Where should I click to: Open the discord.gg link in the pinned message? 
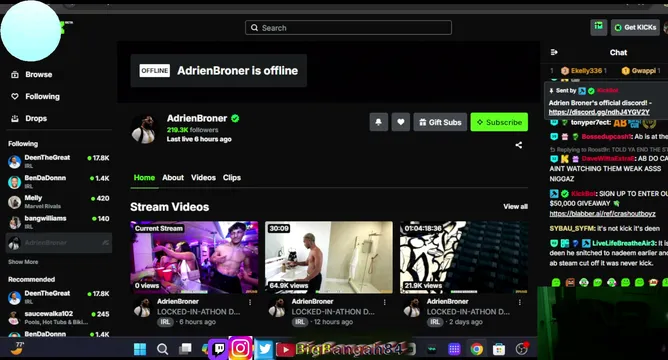(599, 112)
